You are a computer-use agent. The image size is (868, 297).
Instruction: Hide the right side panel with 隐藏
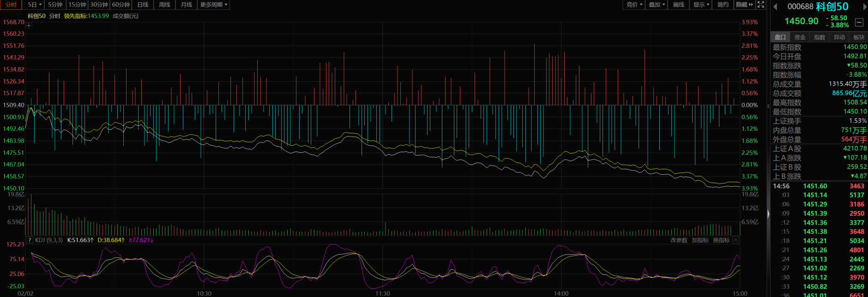tap(744, 5)
